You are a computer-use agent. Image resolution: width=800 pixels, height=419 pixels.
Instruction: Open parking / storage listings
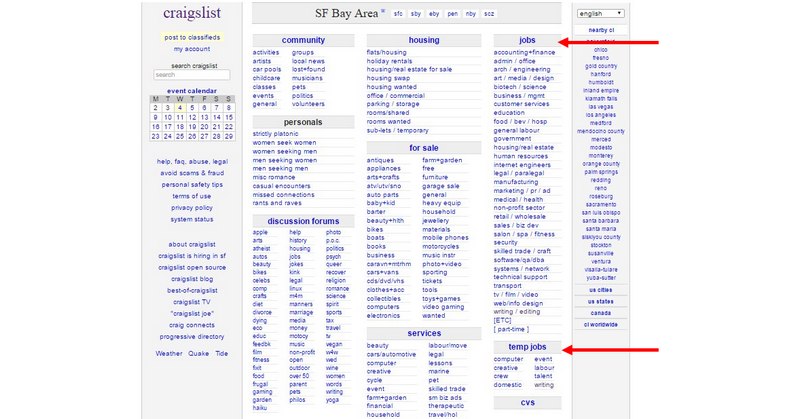click(x=393, y=104)
